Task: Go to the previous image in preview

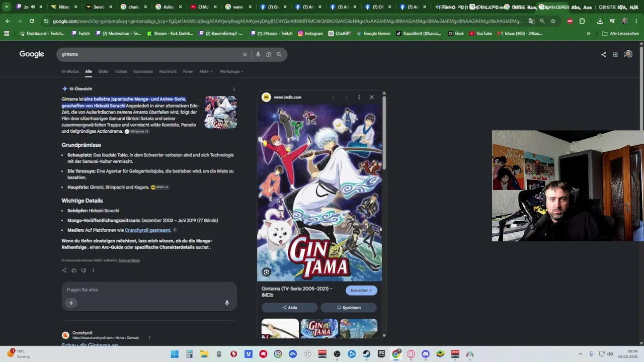Action: pos(333,97)
